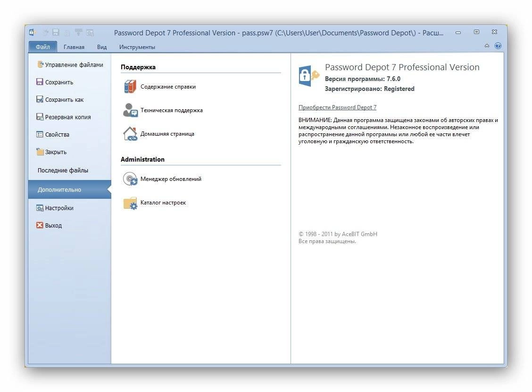The height and width of the screenshot is (392, 532).
Task: Open Резервная копия
Action: coord(64,117)
